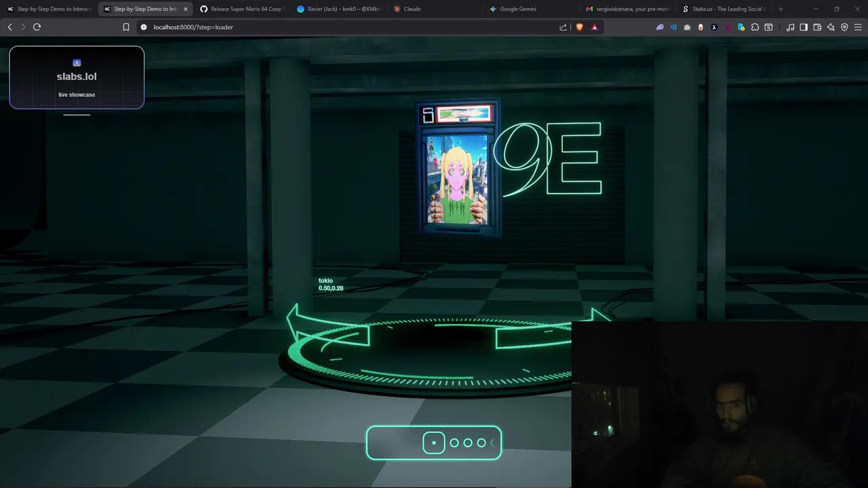The height and width of the screenshot is (488, 868).
Task: Switch to the Google Gemini tab
Action: (x=532, y=9)
